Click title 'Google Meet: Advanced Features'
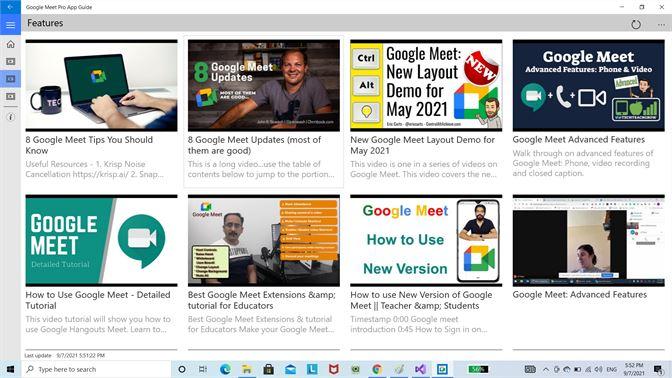This screenshot has height=378, width=672. (x=579, y=294)
